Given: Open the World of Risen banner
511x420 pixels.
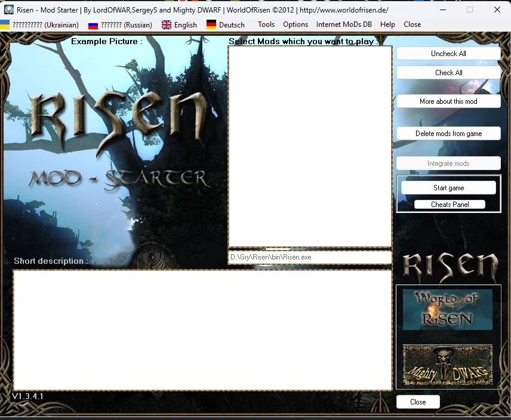Looking at the screenshot, I should pos(448,310).
